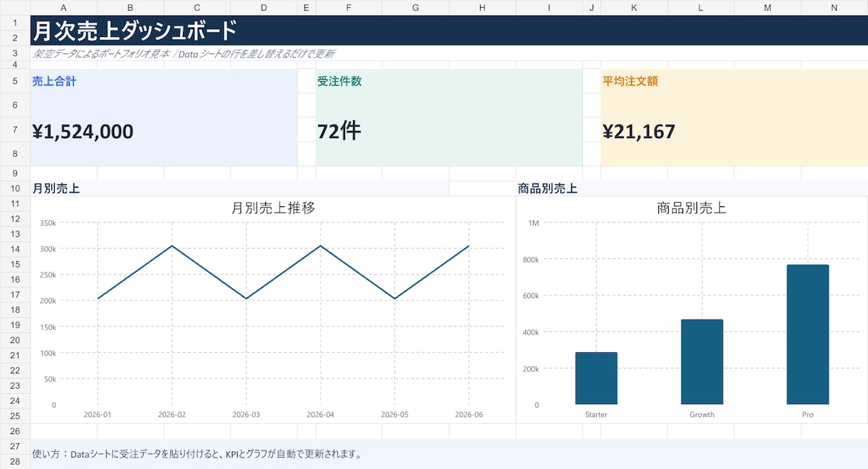This screenshot has height=469, width=868.
Task: Click the 2026-04 axis label
Action: [x=320, y=414]
